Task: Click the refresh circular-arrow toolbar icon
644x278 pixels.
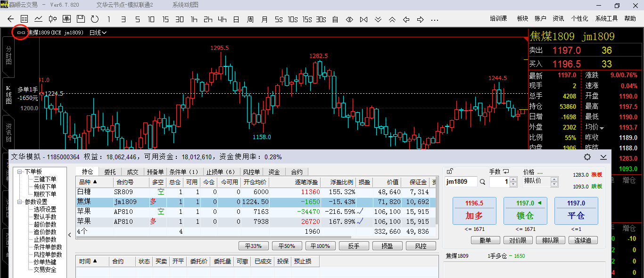Action: pyautogui.click(x=95, y=19)
